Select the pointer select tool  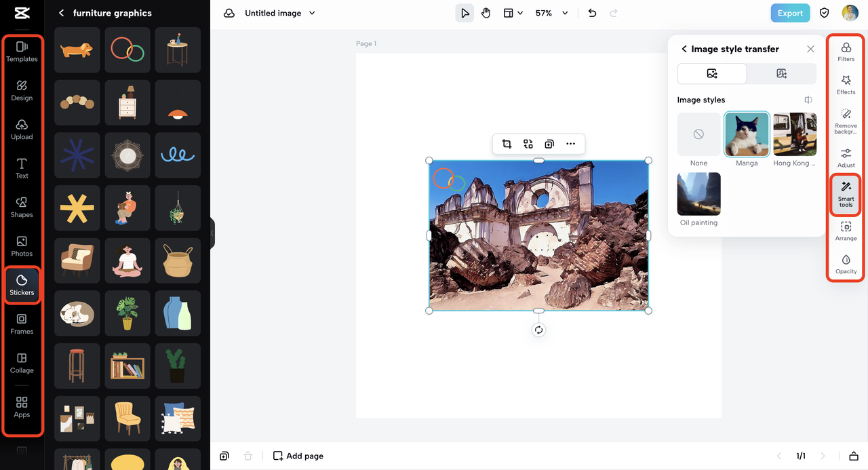click(465, 13)
